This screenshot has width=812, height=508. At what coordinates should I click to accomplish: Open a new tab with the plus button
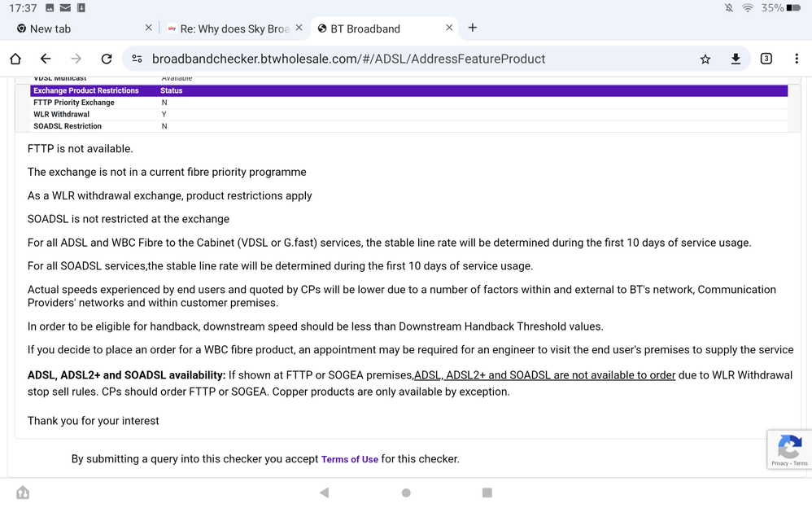[x=473, y=28]
